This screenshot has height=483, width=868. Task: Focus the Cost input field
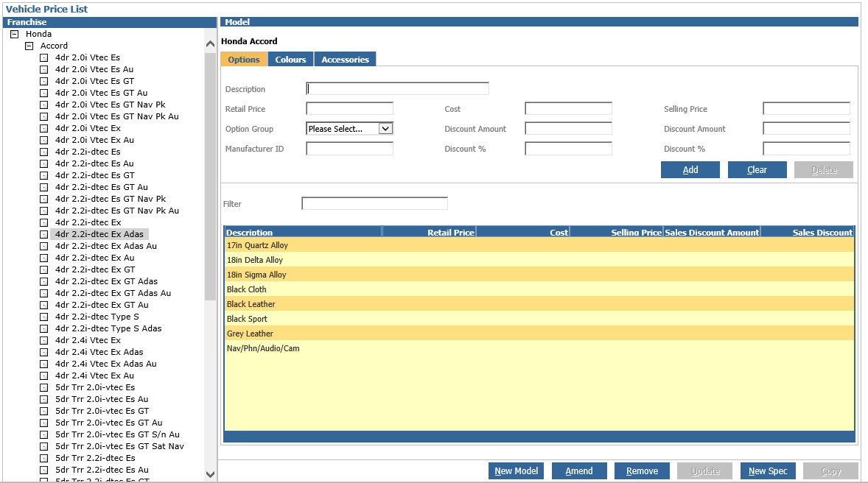[x=569, y=108]
